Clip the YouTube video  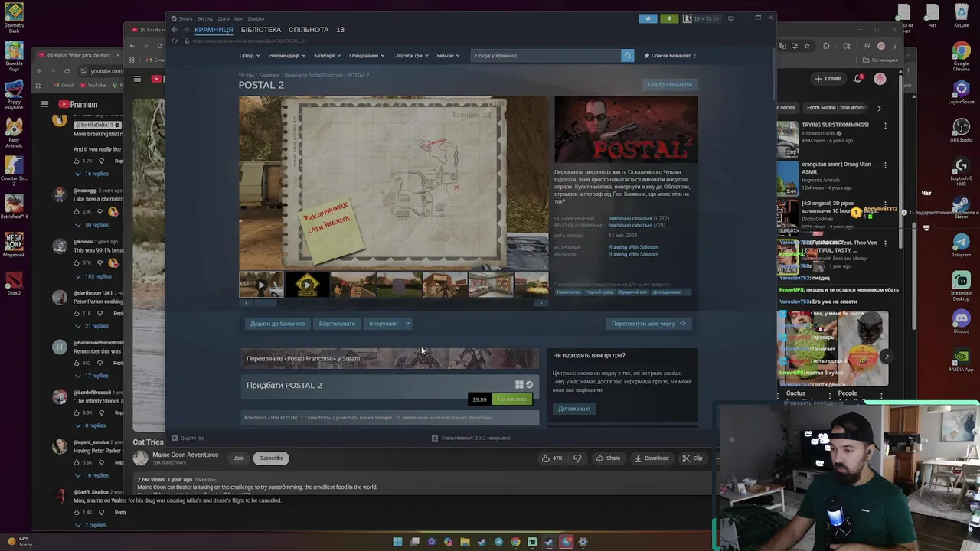[x=692, y=458]
